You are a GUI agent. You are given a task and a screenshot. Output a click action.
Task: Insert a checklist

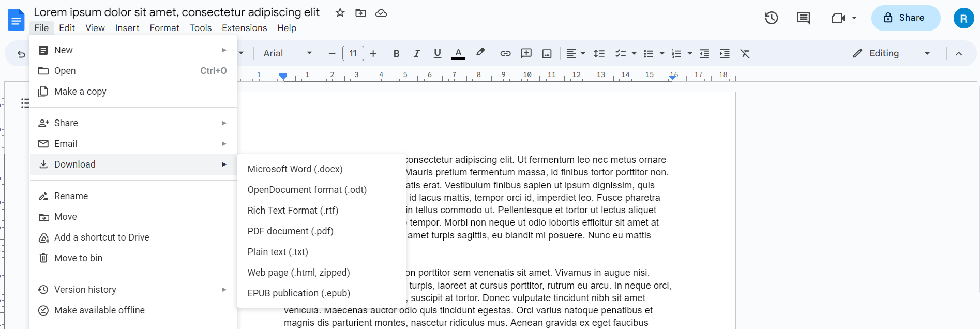(x=620, y=54)
